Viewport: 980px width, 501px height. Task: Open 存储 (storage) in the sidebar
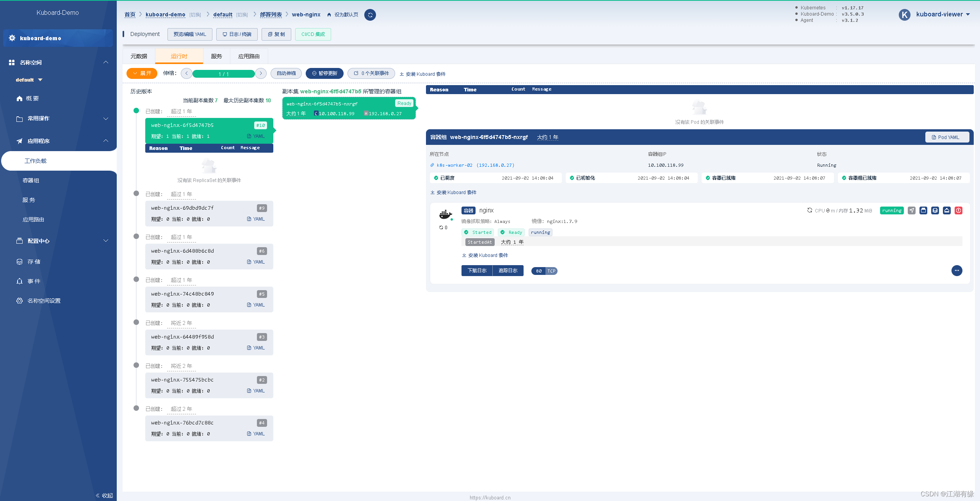coord(34,262)
